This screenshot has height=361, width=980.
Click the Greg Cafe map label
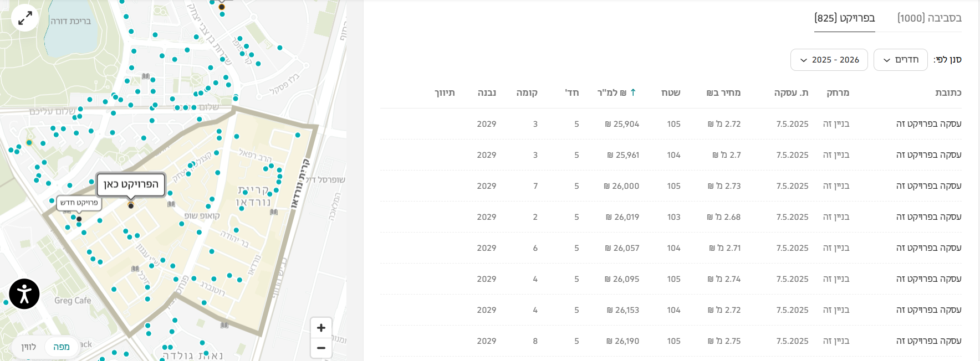[73, 301]
